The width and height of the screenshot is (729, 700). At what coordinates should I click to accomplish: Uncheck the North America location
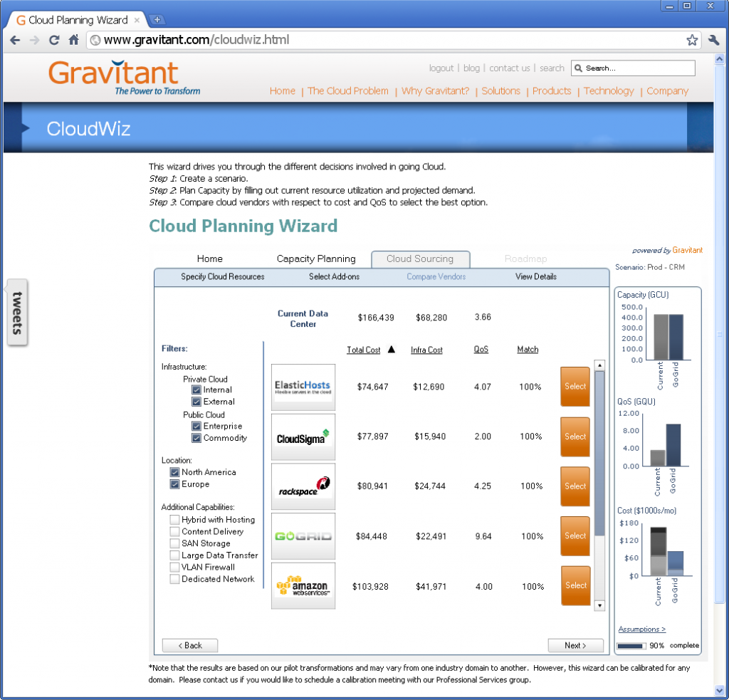pos(174,472)
